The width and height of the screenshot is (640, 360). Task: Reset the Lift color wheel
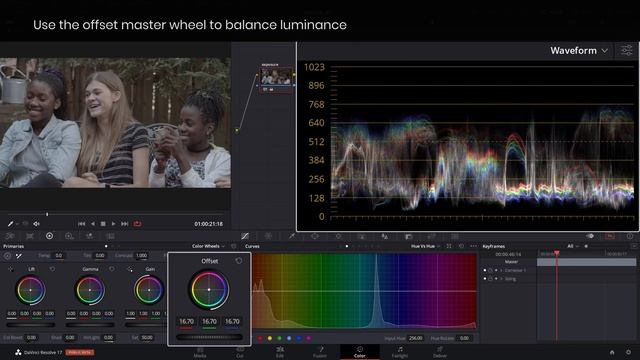point(52,269)
